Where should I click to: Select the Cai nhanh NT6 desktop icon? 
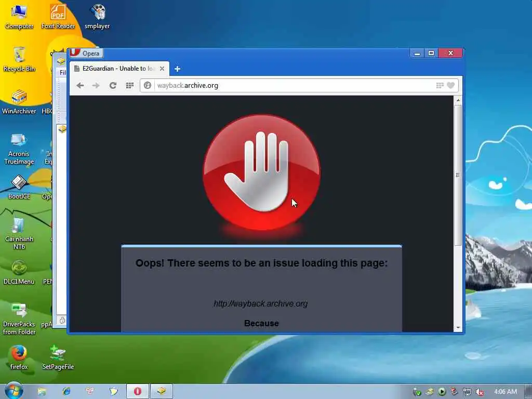coord(19,234)
